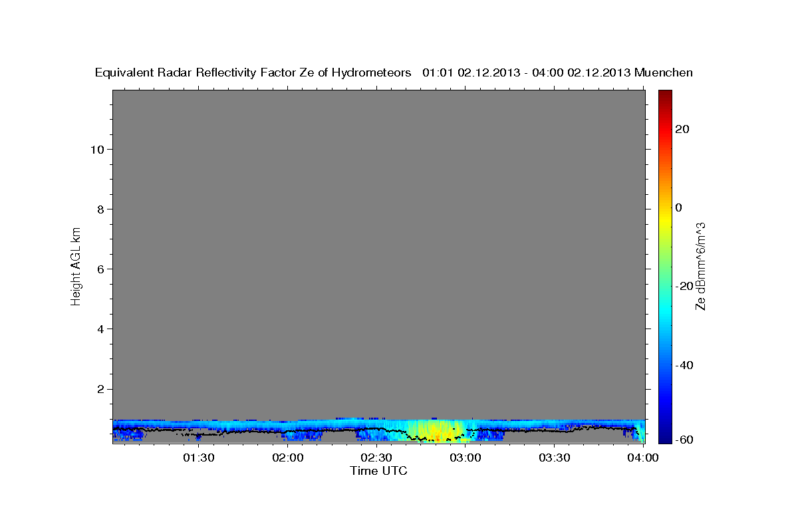Click the '01:30' time tick label
This screenshot has width=798, height=532.
(x=199, y=458)
